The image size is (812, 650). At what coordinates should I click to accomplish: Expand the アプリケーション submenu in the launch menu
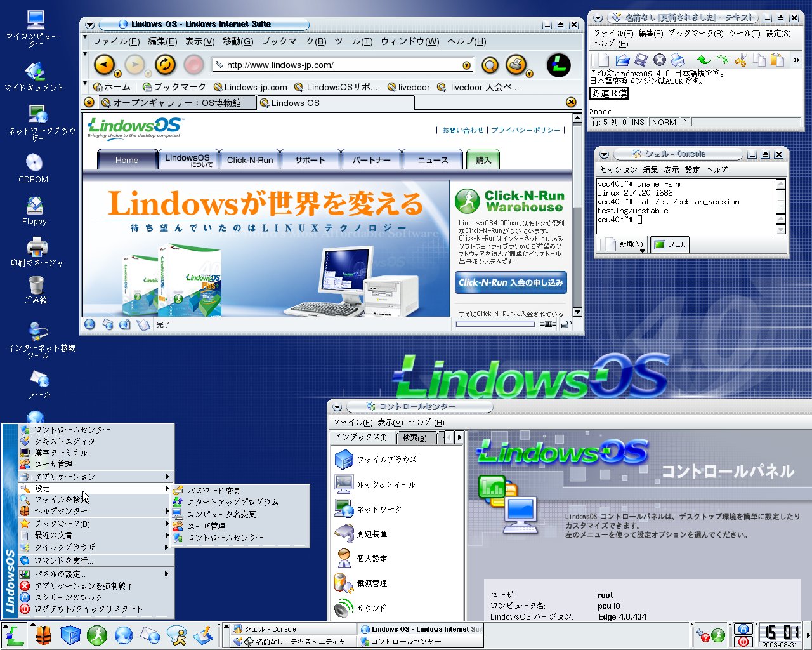(x=96, y=477)
